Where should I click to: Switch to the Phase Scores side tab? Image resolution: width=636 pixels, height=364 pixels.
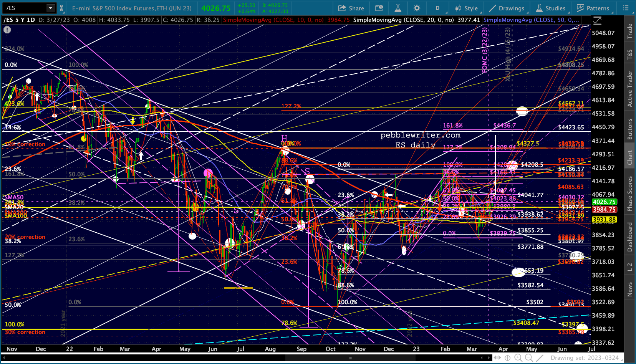(630, 194)
